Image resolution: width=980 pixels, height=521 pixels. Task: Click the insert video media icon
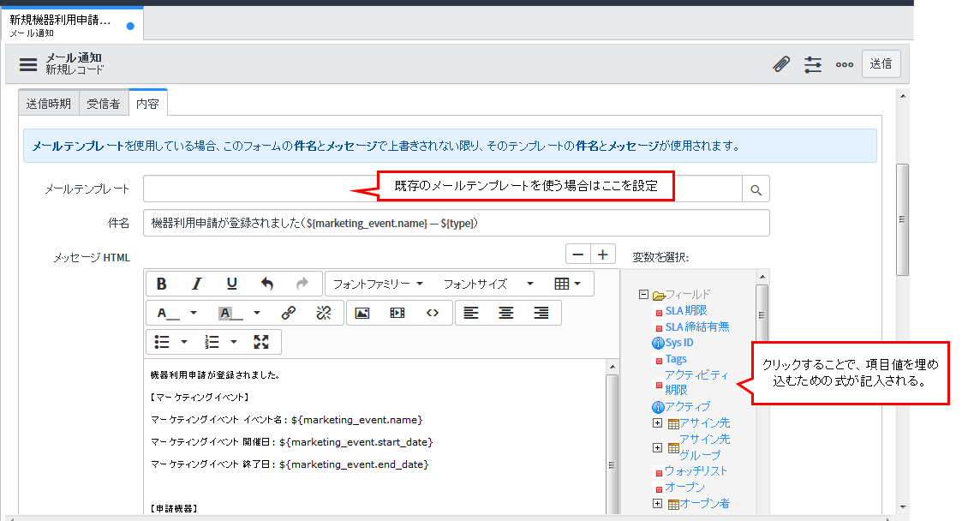[397, 313]
